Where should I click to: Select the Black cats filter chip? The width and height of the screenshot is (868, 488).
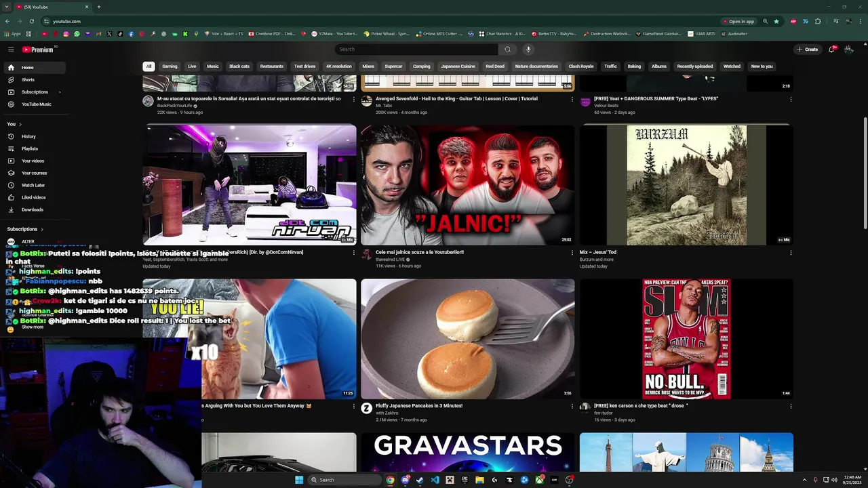[239, 66]
